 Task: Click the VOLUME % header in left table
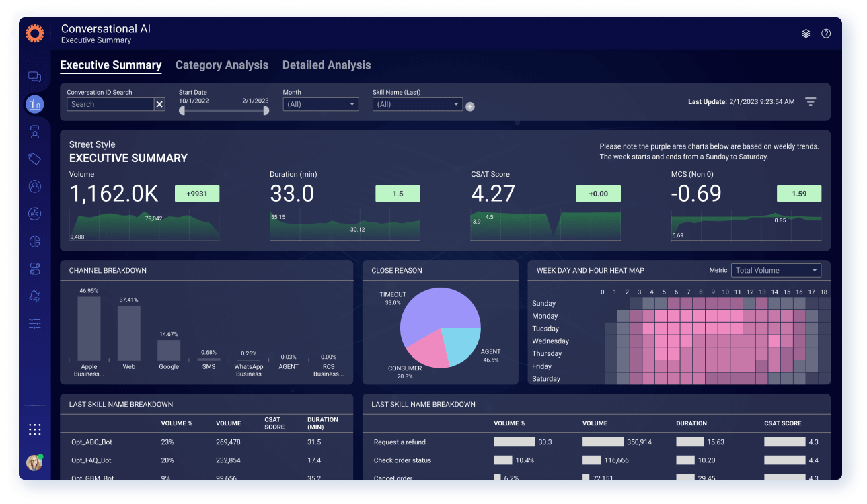176,423
